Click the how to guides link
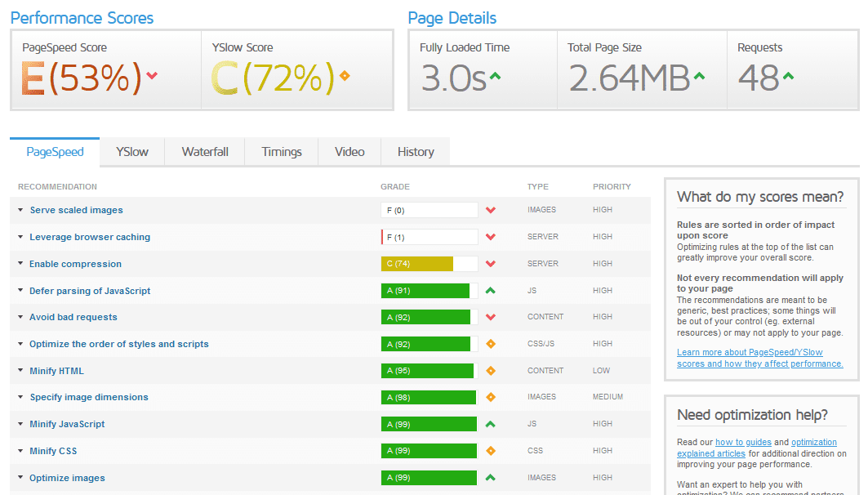868x495 pixels. pos(743,441)
